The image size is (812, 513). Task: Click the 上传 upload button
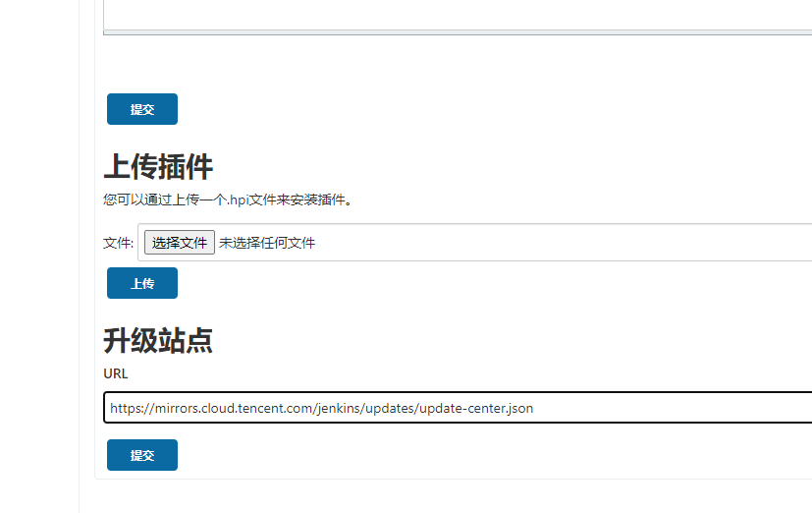click(142, 283)
